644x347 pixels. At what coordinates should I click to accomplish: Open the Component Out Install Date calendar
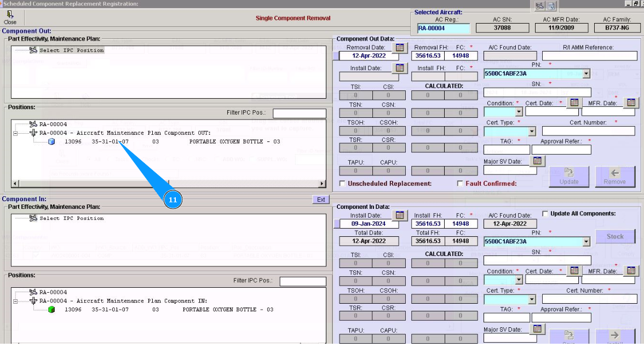400,68
